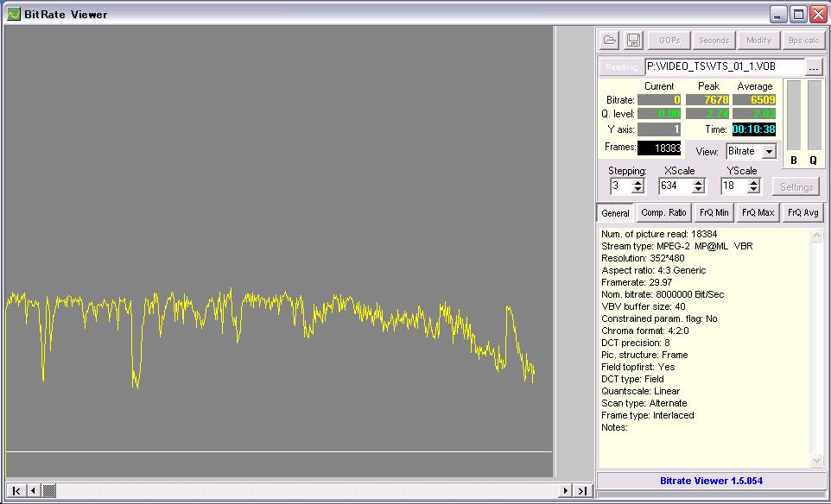Switch graph to GOPs mode
Image resolution: width=831 pixels, height=504 pixels.
click(669, 41)
